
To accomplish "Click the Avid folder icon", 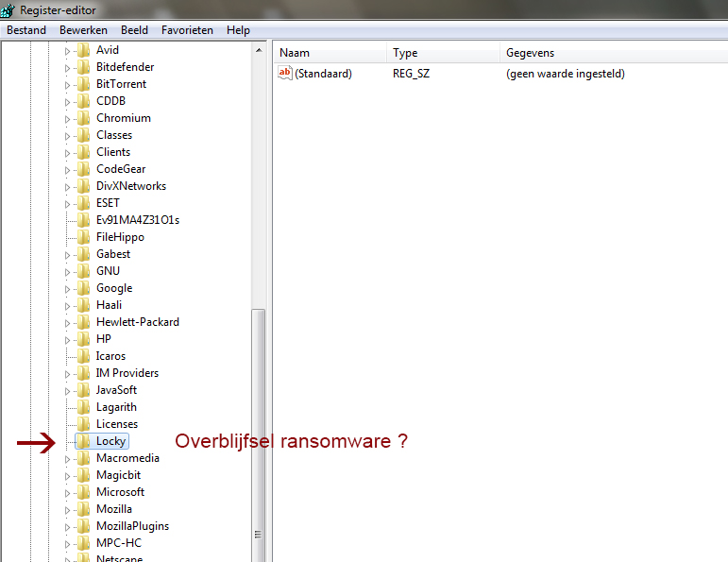I will (84, 50).
